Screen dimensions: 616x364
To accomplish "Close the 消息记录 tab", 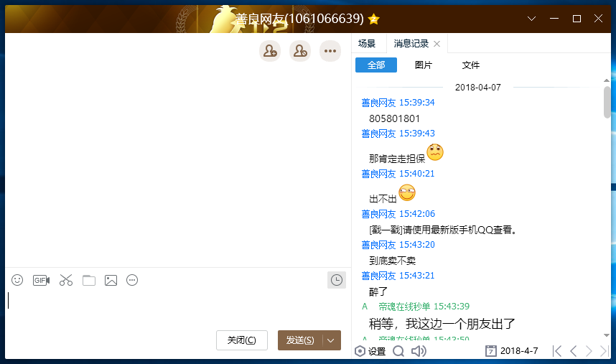I will point(437,44).
